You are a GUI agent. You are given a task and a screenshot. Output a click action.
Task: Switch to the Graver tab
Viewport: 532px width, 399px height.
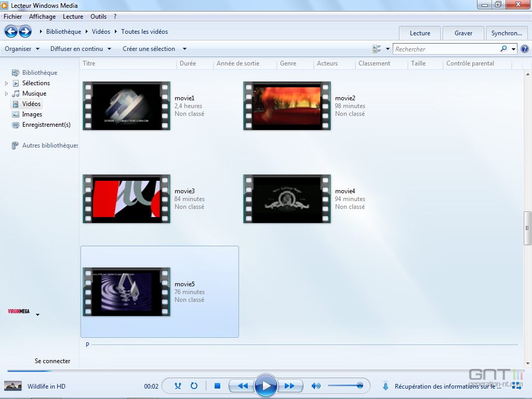tap(462, 32)
